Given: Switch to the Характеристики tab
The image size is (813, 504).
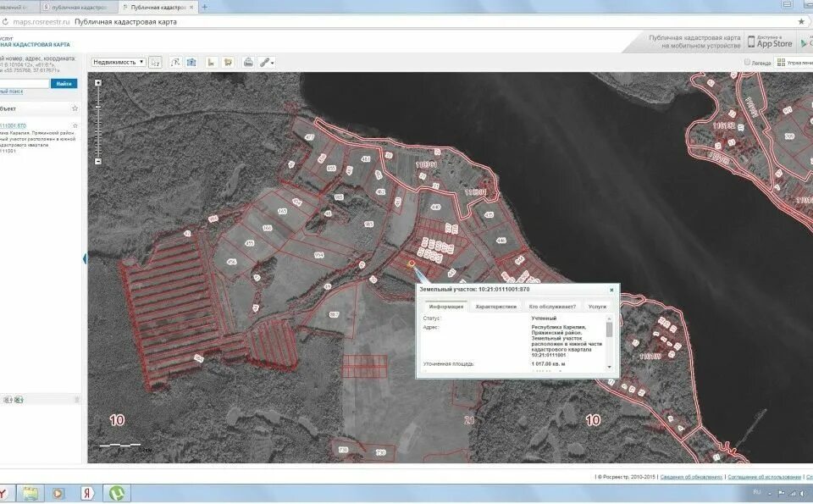Looking at the screenshot, I should point(495,307).
